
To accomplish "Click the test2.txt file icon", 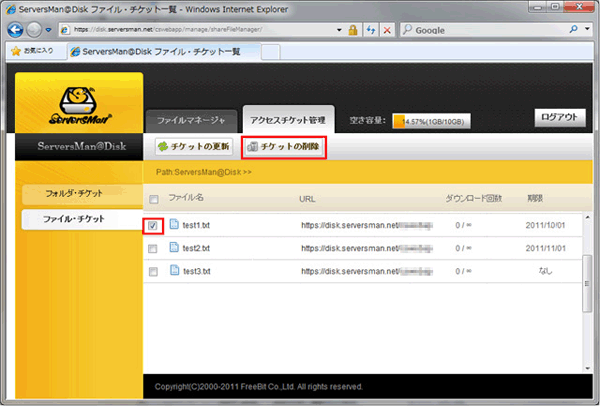I will tap(173, 248).
